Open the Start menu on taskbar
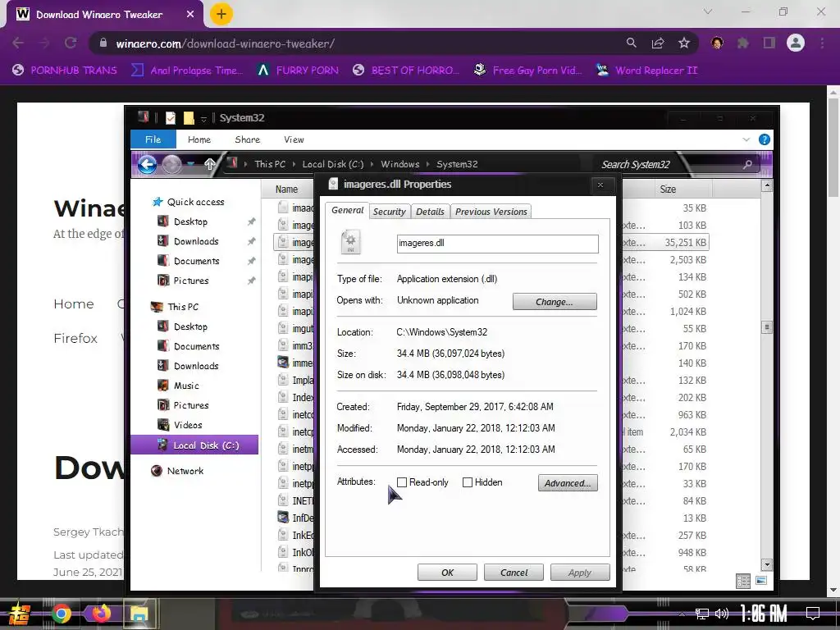Viewport: 840px width, 630px height. [19, 614]
